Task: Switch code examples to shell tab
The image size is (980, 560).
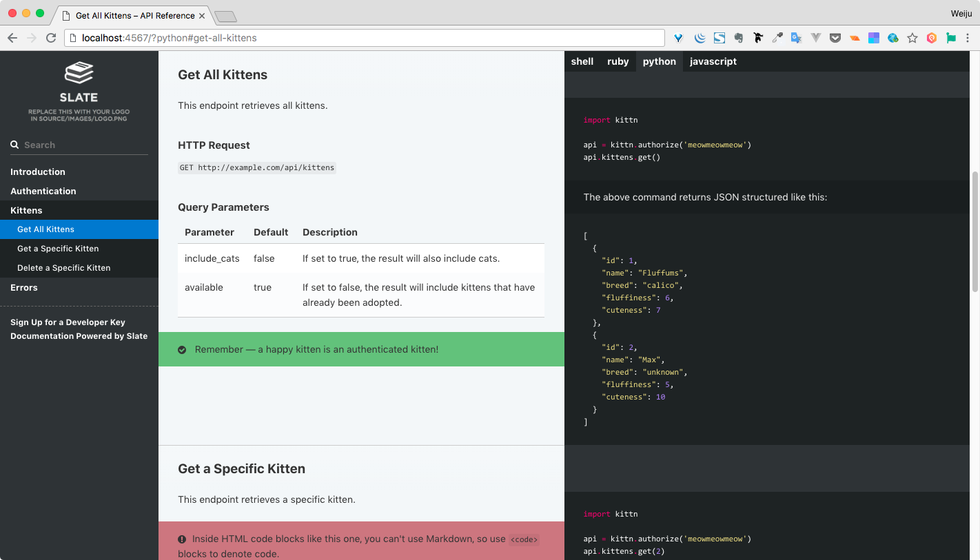Action: [x=582, y=61]
